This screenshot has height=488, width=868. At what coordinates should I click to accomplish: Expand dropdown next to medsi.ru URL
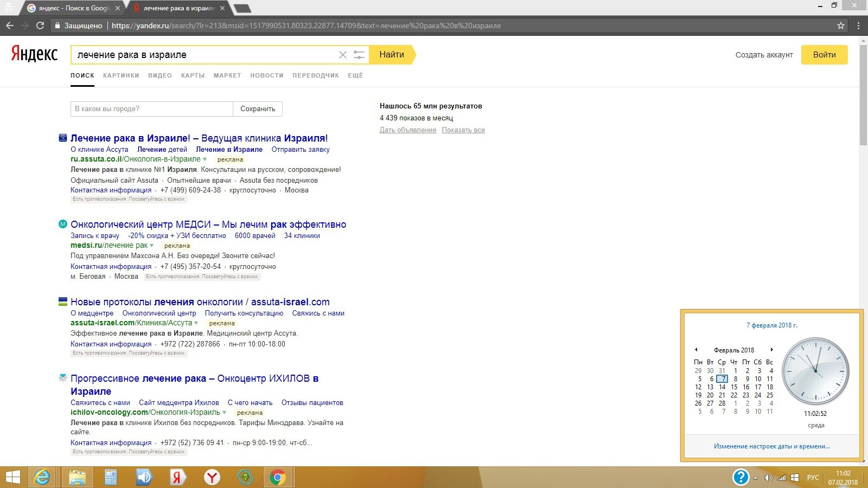click(152, 246)
